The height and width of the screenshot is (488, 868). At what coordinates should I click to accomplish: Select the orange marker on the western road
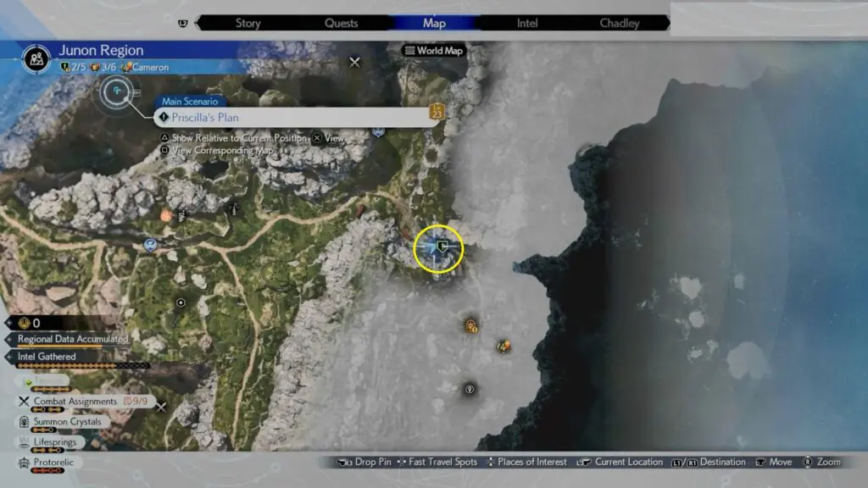pos(166,216)
